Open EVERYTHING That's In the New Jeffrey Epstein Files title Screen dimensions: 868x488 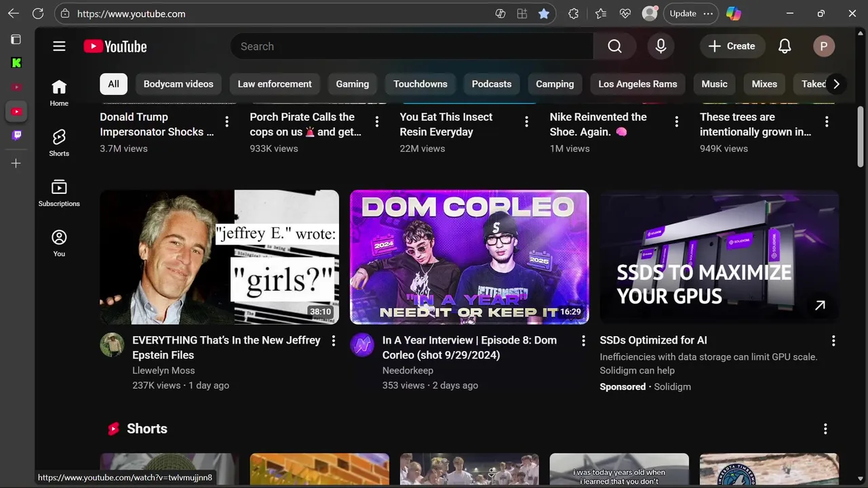pyautogui.click(x=226, y=348)
